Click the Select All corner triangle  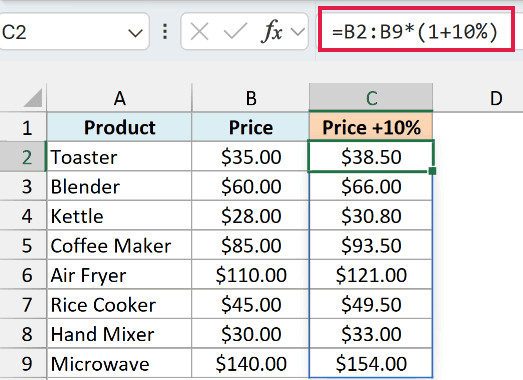[33, 98]
